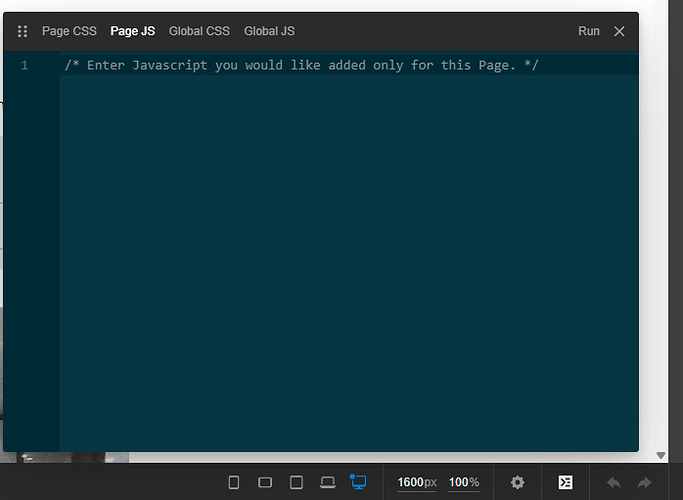Select the Page JS tab

pyautogui.click(x=132, y=31)
